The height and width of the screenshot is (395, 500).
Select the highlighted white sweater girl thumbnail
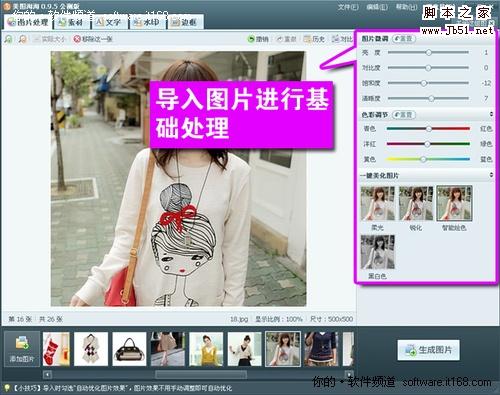click(x=283, y=349)
